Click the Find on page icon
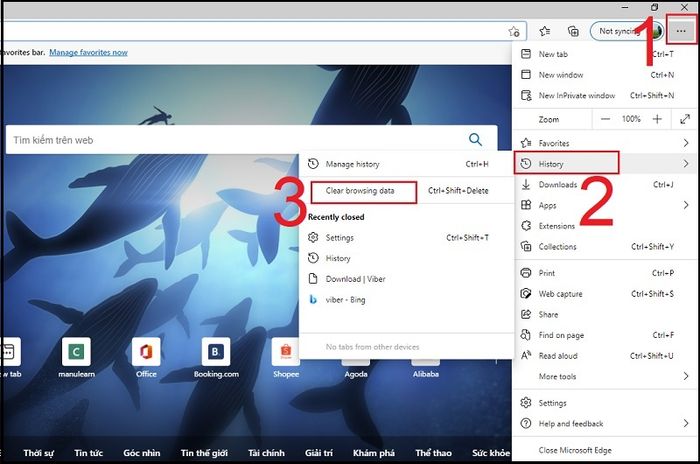This screenshot has width=700, height=464. (526, 334)
